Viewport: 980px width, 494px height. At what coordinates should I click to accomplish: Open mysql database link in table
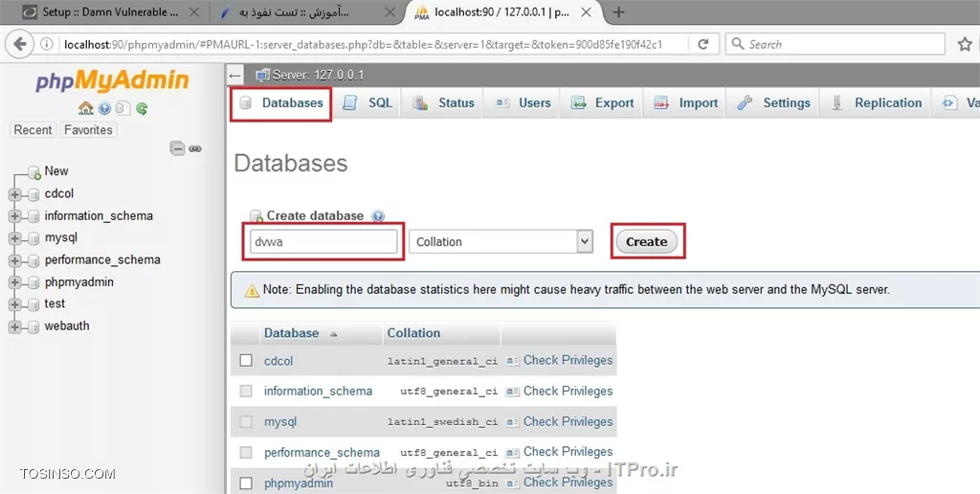point(280,422)
